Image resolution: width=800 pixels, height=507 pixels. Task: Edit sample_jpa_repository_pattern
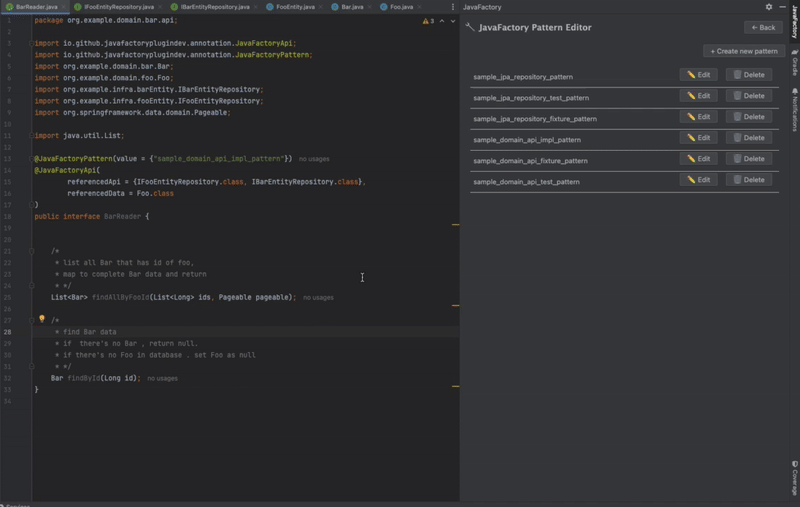coord(698,75)
